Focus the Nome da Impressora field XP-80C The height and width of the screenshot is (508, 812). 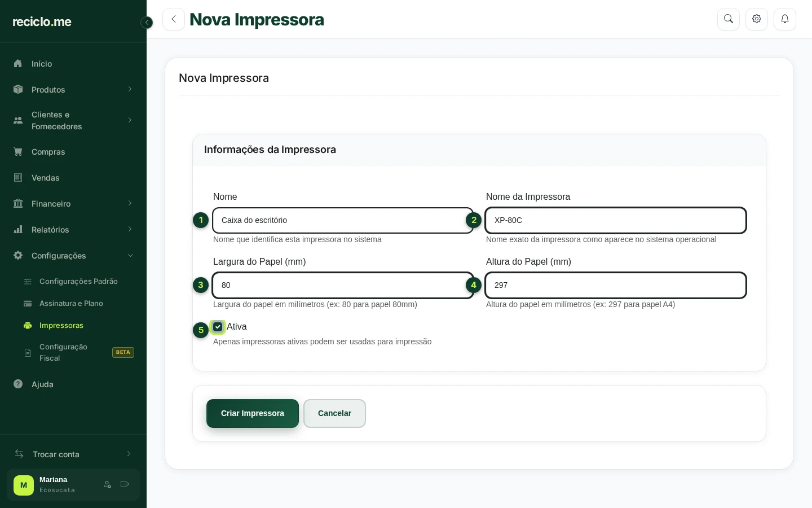(x=616, y=220)
